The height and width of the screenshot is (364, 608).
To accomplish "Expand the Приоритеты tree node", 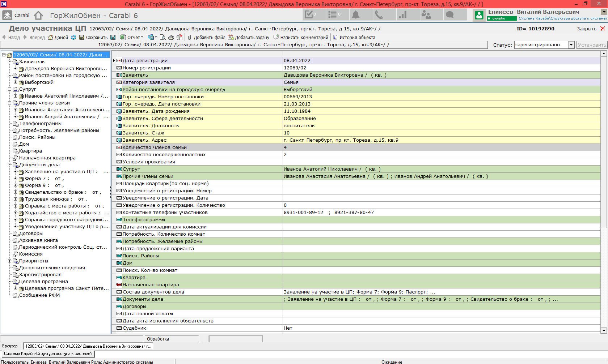I will pyautogui.click(x=10, y=261).
